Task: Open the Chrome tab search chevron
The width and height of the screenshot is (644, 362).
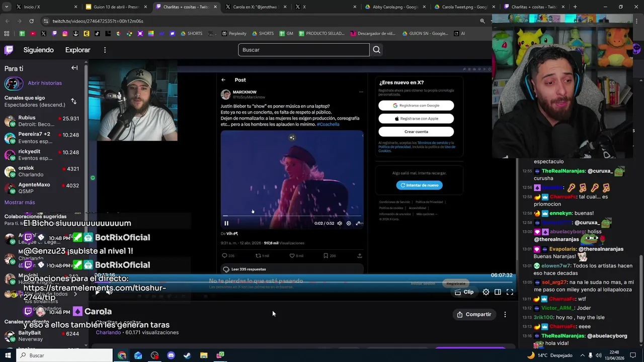Action: tap(7, 7)
